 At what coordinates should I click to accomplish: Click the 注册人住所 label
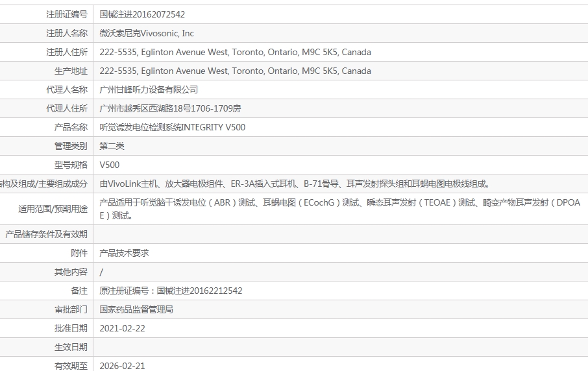point(67,52)
